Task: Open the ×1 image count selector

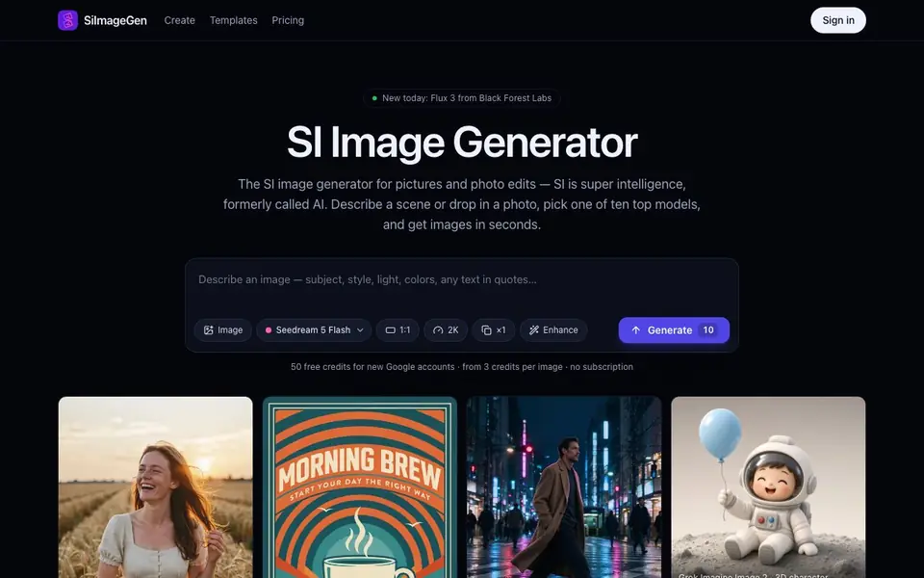Action: coord(493,330)
